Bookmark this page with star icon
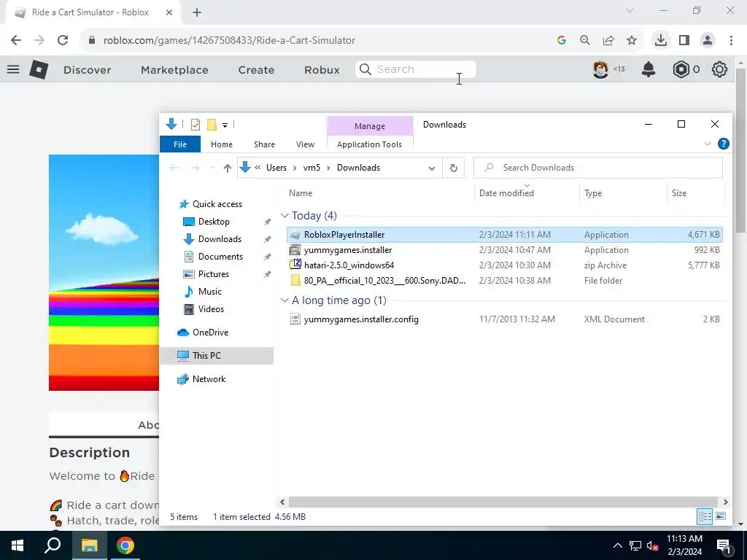The image size is (747, 560). tap(632, 41)
